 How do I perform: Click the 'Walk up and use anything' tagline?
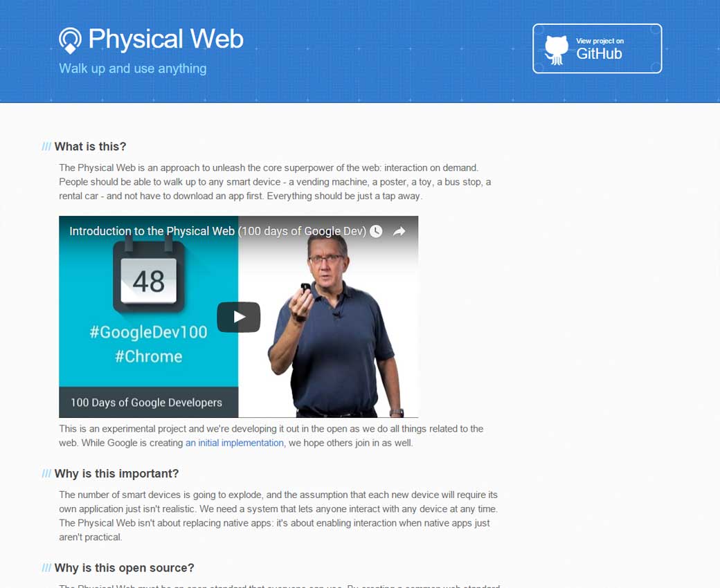(133, 68)
